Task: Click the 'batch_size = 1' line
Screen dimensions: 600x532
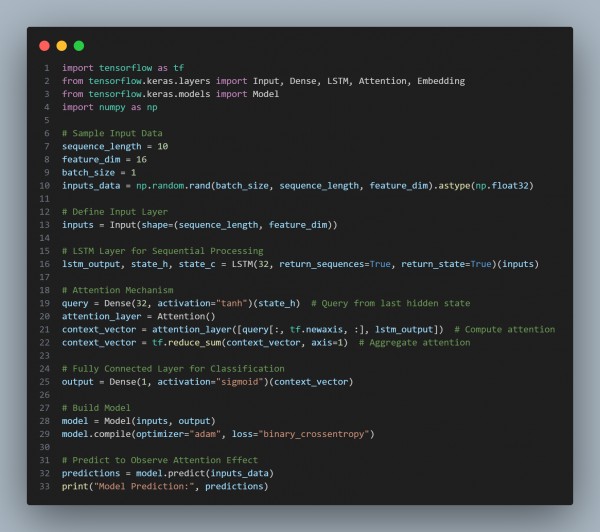Action: 99,173
